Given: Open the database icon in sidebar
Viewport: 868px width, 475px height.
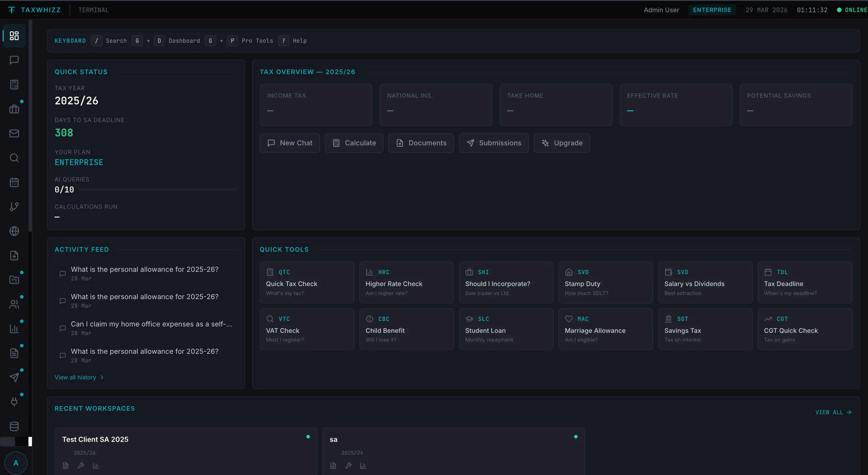Looking at the screenshot, I should tap(14, 426).
